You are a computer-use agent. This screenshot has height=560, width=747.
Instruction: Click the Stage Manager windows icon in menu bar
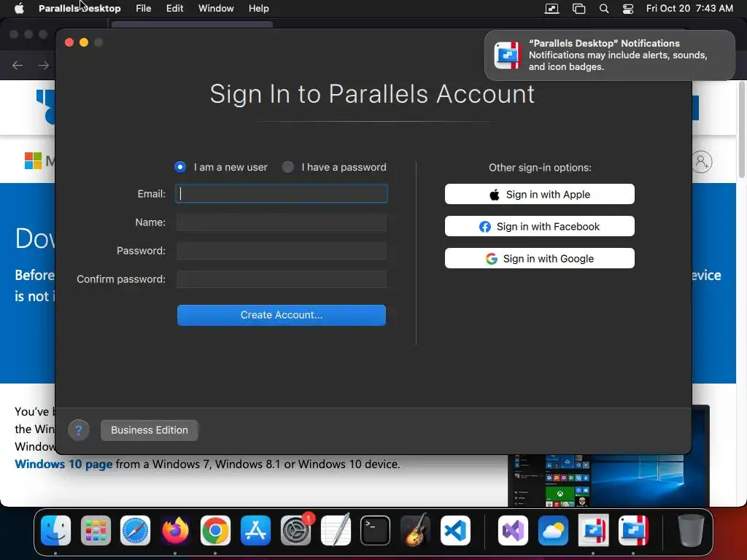[x=578, y=9]
